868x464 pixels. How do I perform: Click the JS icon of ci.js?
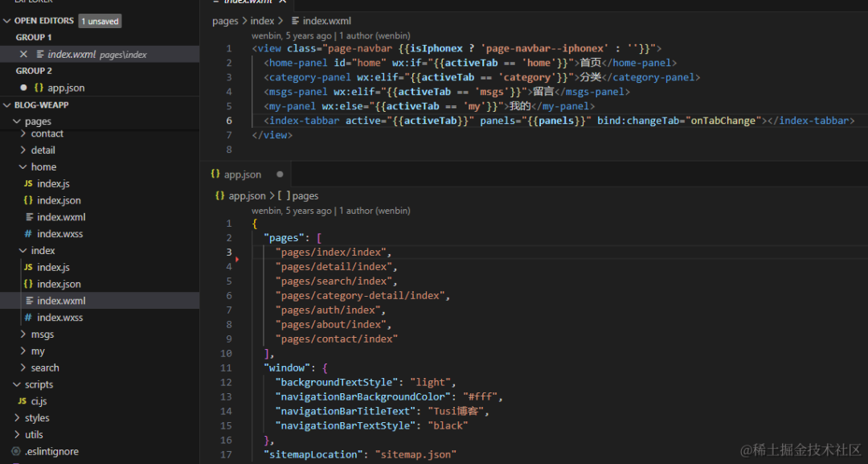(x=23, y=401)
